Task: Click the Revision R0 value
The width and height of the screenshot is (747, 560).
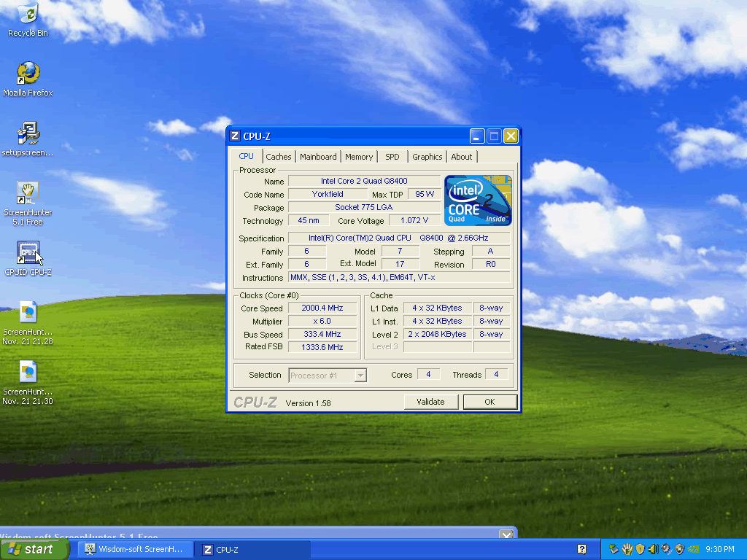Action: click(x=491, y=264)
